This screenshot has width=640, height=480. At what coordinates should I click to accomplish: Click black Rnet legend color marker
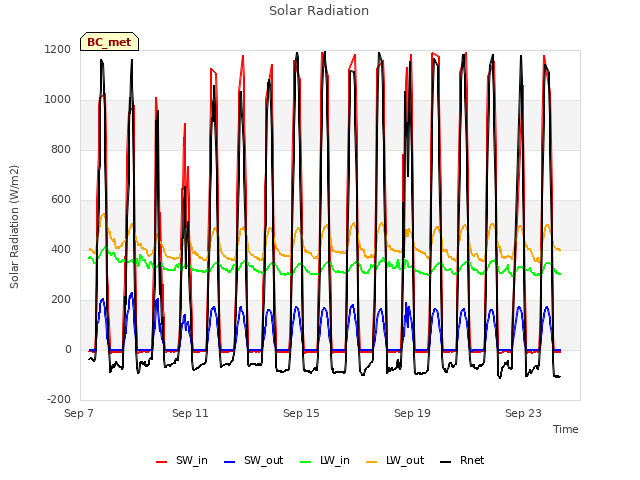446,462
